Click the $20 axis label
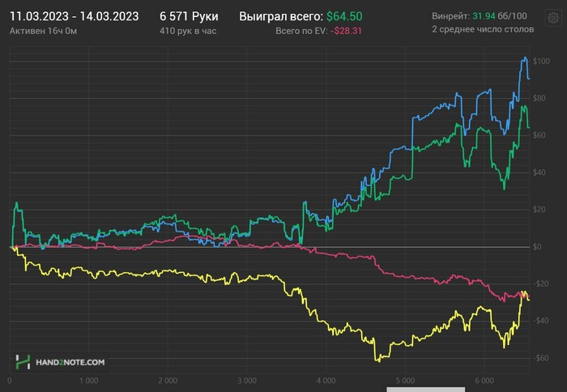The width and height of the screenshot is (567, 392). coord(539,210)
